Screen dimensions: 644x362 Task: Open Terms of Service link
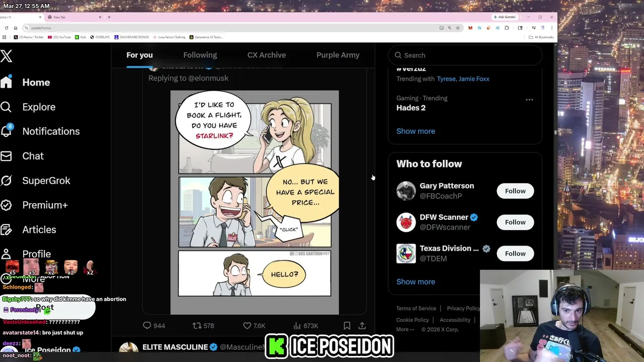click(x=416, y=308)
